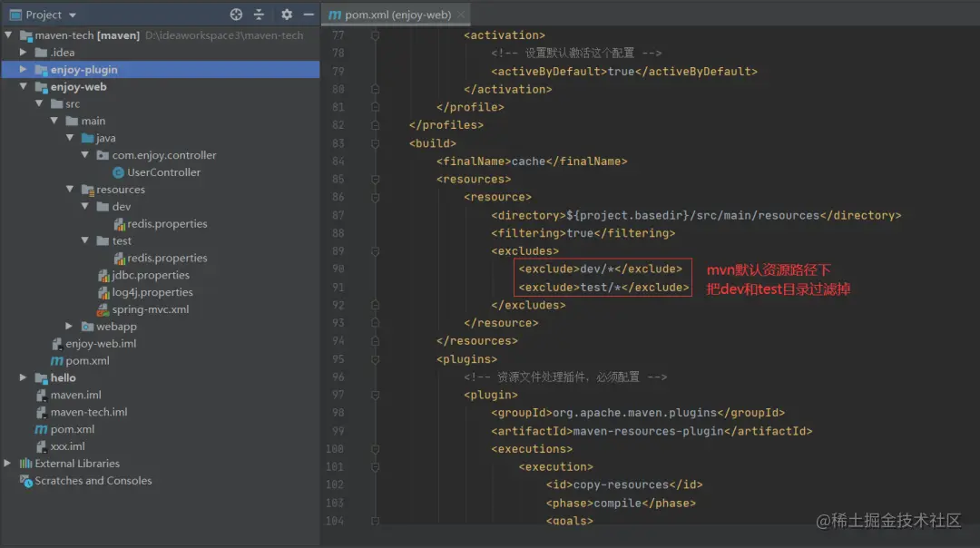
Task: Open Project panel settings gear
Action: pyautogui.click(x=286, y=15)
